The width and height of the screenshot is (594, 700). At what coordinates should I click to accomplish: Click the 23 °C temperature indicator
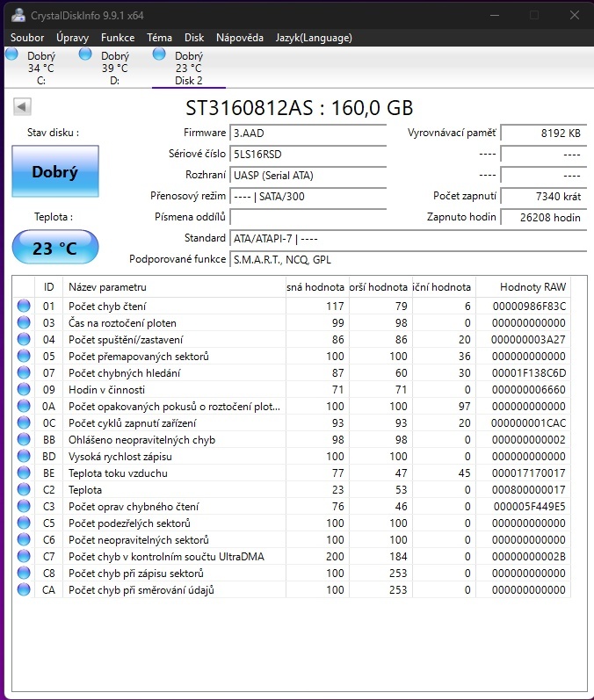55,248
